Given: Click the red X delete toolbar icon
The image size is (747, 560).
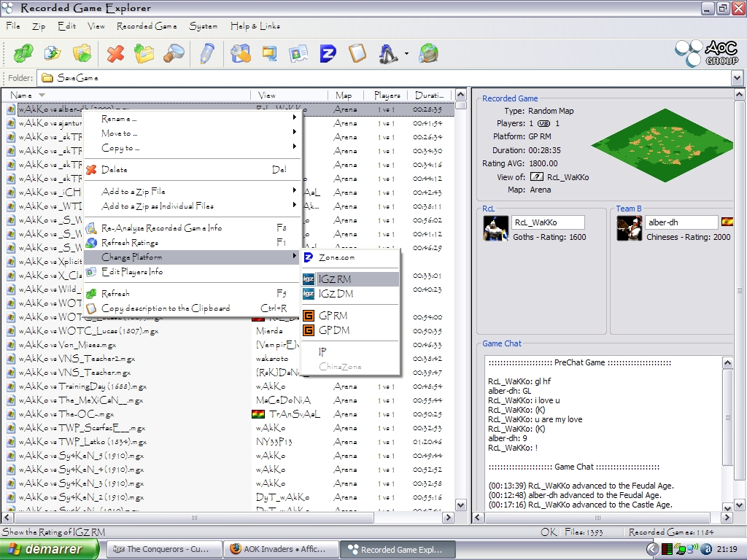Looking at the screenshot, I should click(115, 53).
